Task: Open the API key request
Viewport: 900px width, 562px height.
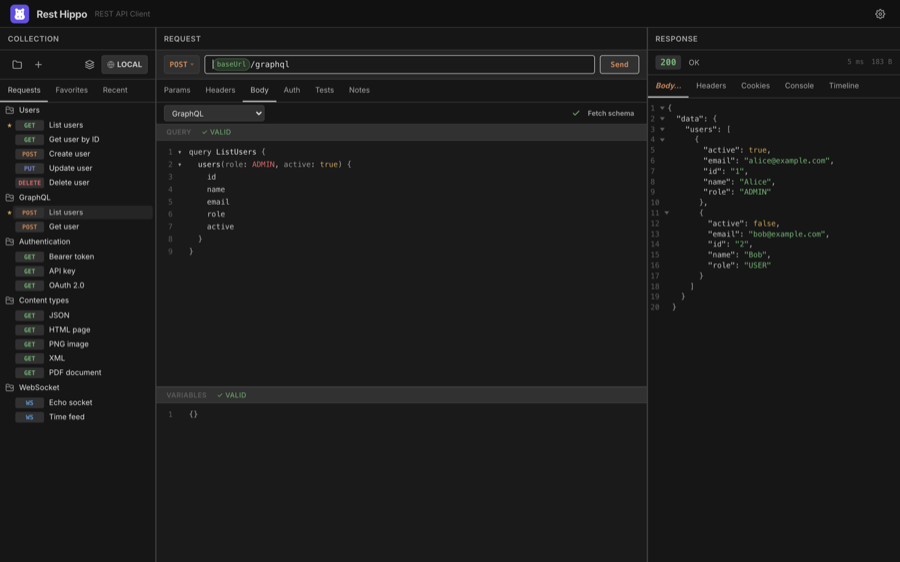Action: click(62, 271)
